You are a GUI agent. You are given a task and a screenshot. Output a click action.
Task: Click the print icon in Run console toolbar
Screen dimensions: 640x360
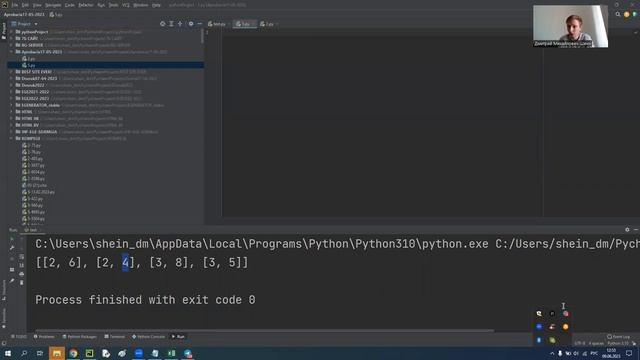(x=22, y=274)
